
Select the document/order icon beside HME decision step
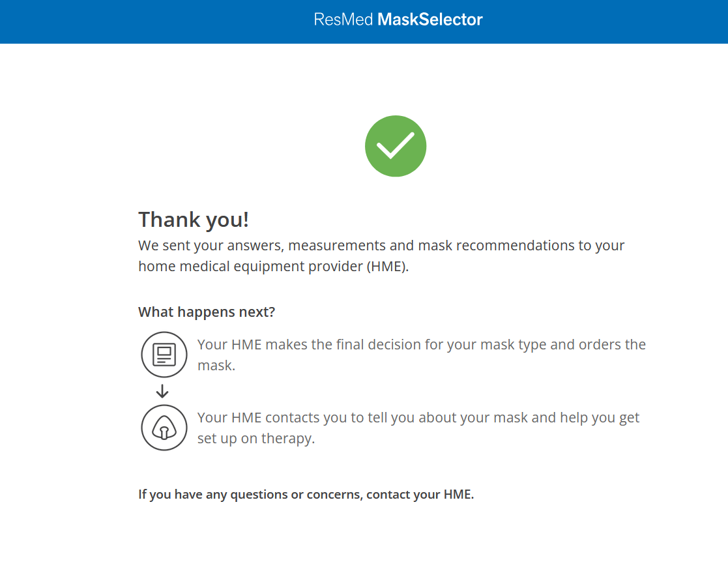(164, 355)
